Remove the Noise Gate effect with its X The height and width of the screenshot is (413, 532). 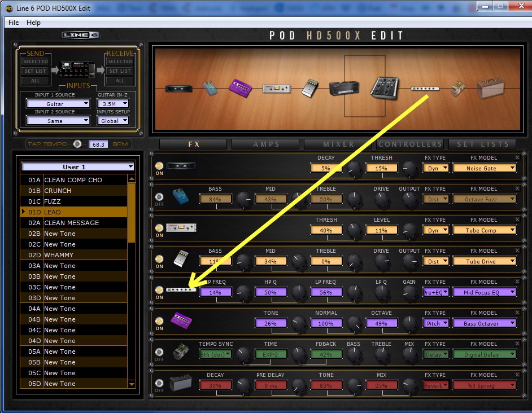[x=517, y=157]
